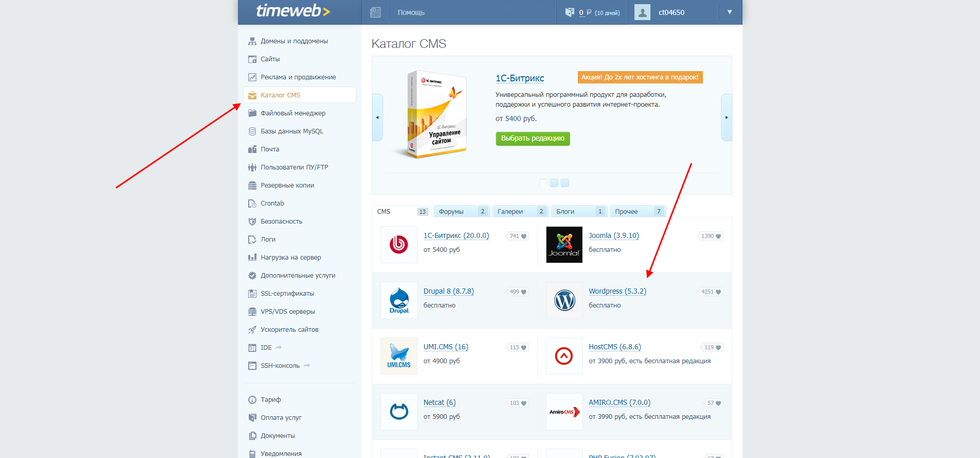Click the Drupal logo thumbnail
This screenshot has width=980, height=458.
[399, 300]
